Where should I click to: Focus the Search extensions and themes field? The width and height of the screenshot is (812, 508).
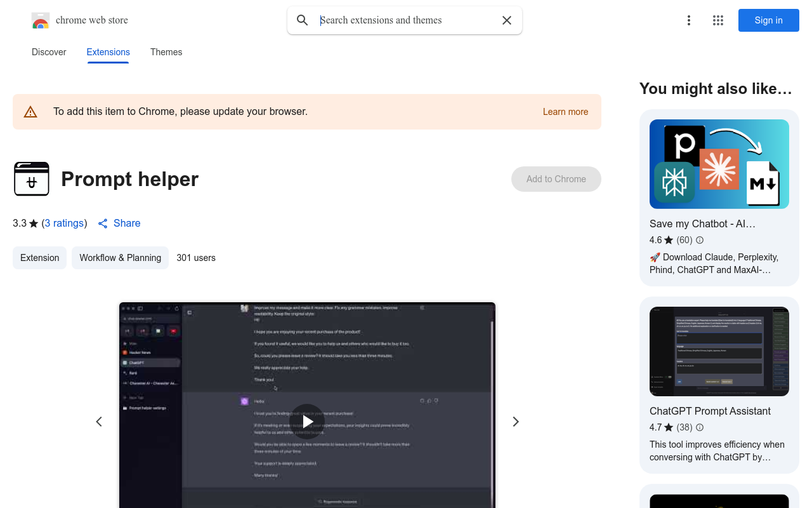tap(406, 20)
